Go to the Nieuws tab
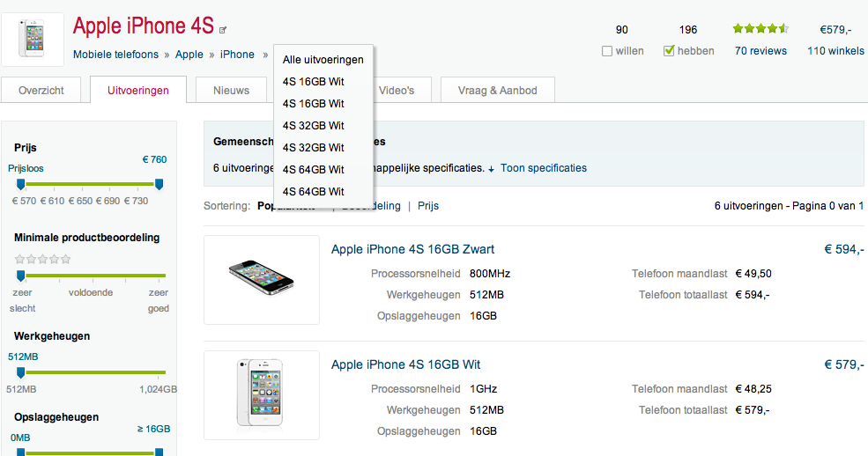Viewport: 868px width, 456px height. (231, 91)
